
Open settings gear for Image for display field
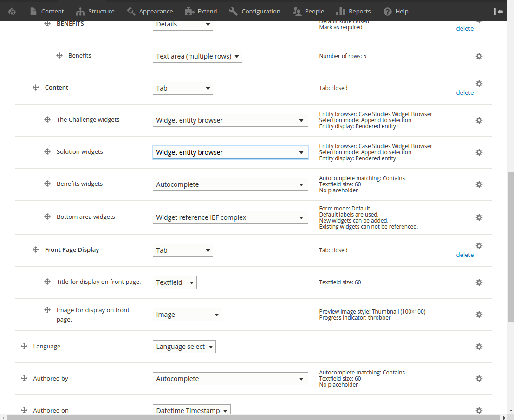(479, 315)
